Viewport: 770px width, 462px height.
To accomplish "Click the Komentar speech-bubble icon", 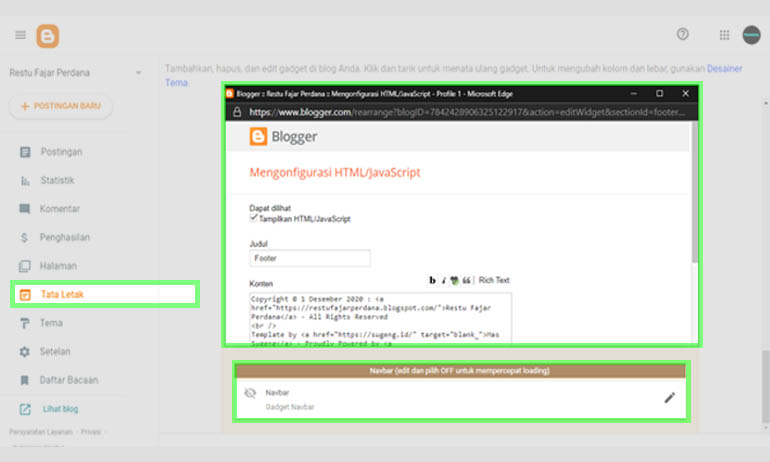I will pyautogui.click(x=25, y=209).
